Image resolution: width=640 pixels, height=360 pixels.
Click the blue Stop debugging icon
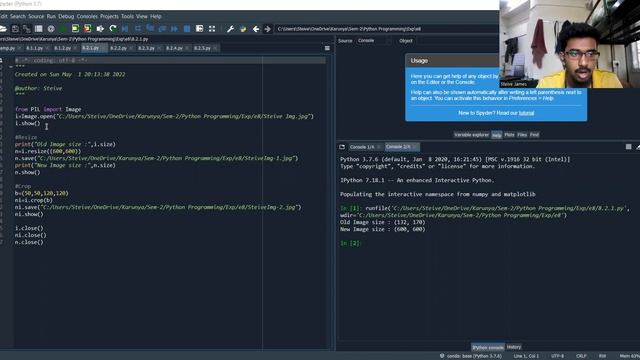coord(187,29)
